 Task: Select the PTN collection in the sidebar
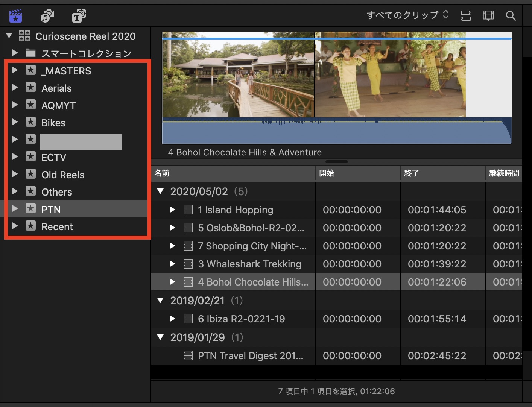(51, 209)
